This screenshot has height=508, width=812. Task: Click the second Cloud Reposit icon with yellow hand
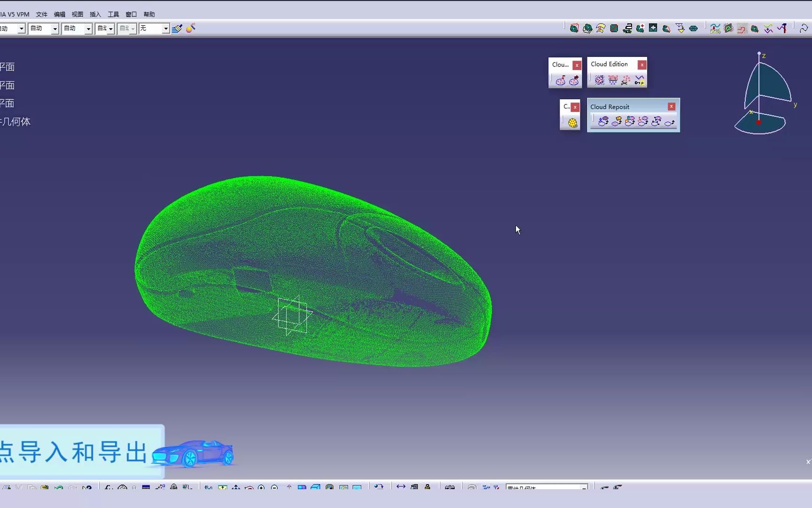click(x=617, y=121)
